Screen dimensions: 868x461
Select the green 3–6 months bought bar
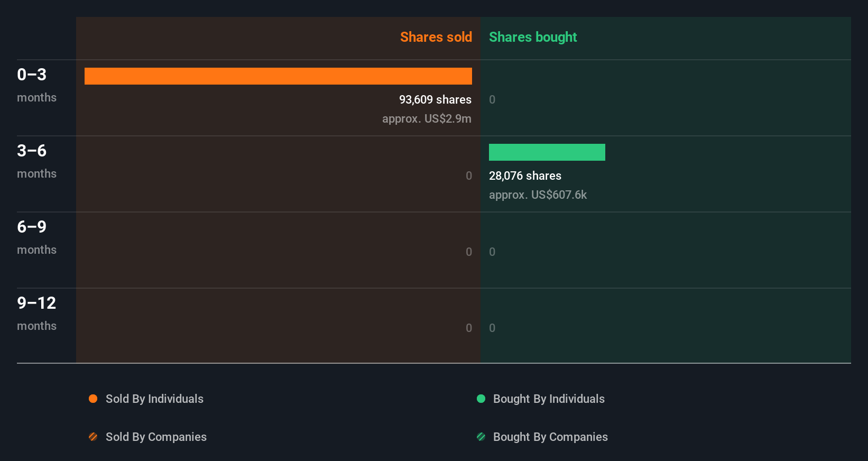pos(547,152)
